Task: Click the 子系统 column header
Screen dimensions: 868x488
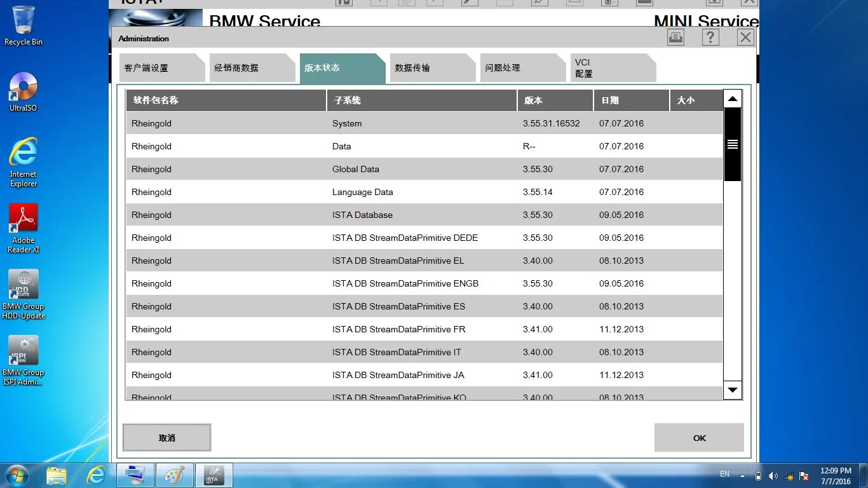Action: tap(422, 100)
